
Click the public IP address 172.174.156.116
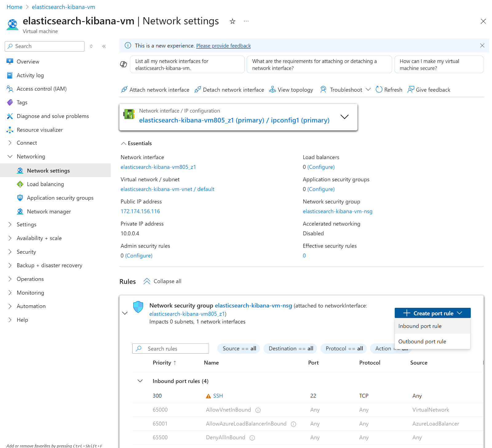click(x=140, y=211)
